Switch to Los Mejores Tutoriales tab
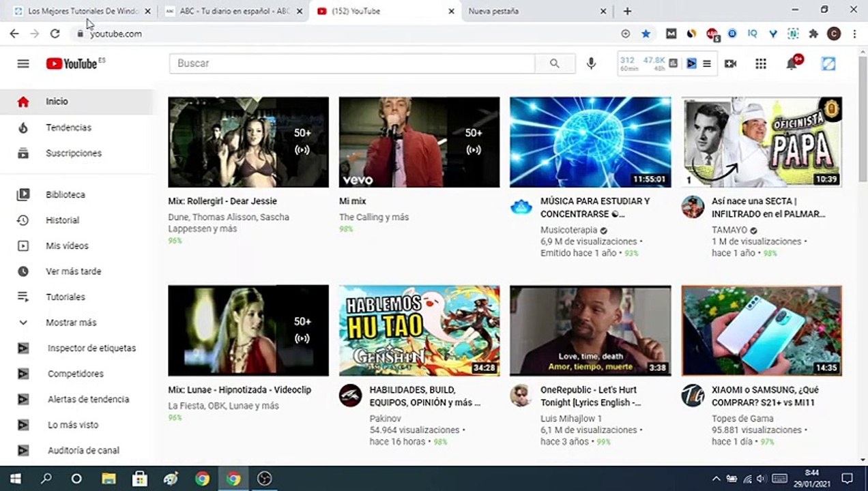 pos(81,11)
